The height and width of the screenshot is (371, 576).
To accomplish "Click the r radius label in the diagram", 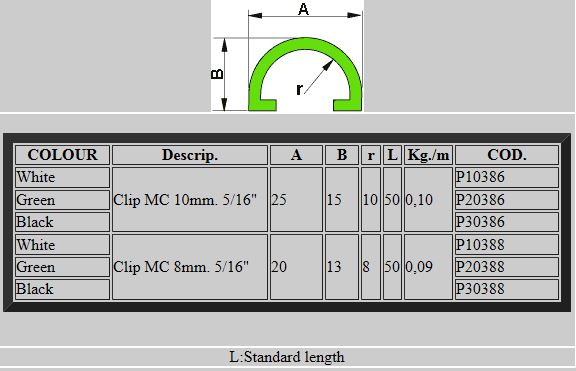I will [299, 89].
